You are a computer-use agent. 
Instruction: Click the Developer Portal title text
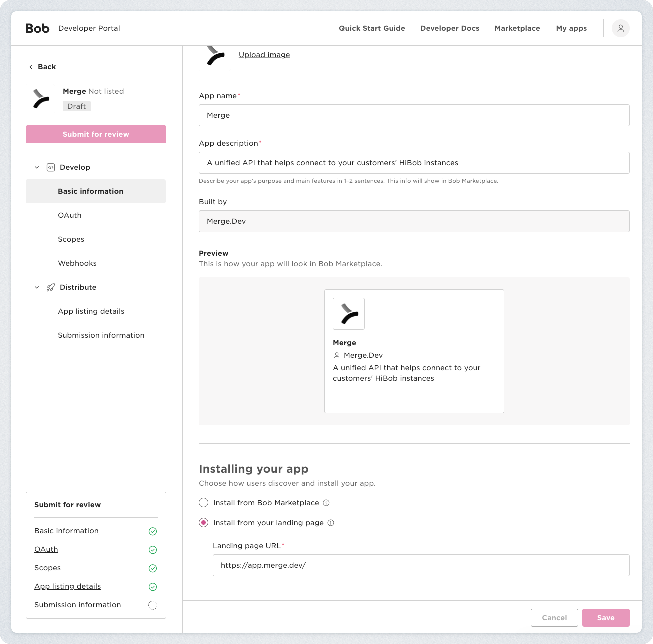click(89, 28)
